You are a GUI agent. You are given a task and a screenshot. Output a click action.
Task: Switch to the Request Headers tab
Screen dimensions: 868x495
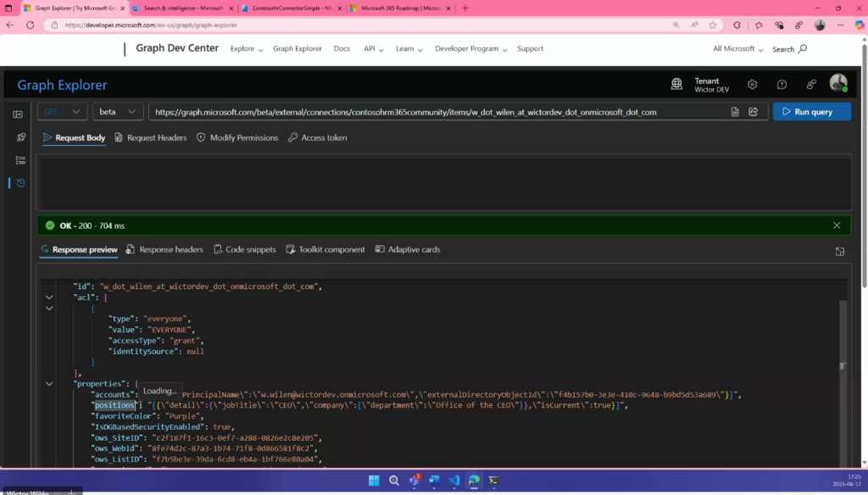[151, 138]
